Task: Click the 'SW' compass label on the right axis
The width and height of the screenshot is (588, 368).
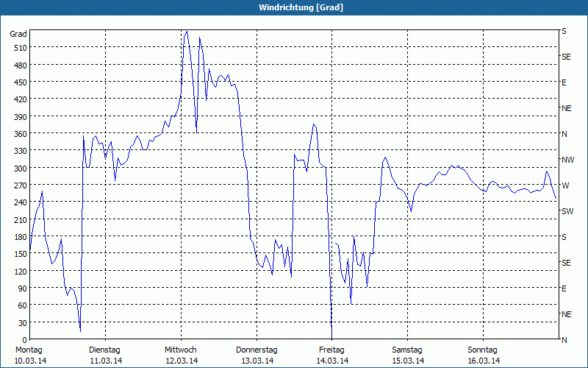Action: (567, 211)
